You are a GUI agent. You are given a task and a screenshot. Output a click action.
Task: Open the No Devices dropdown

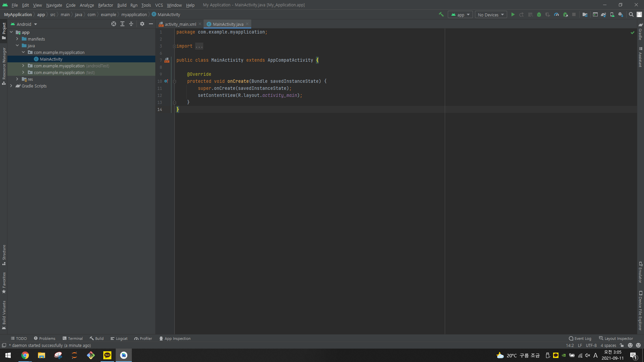pyautogui.click(x=491, y=15)
